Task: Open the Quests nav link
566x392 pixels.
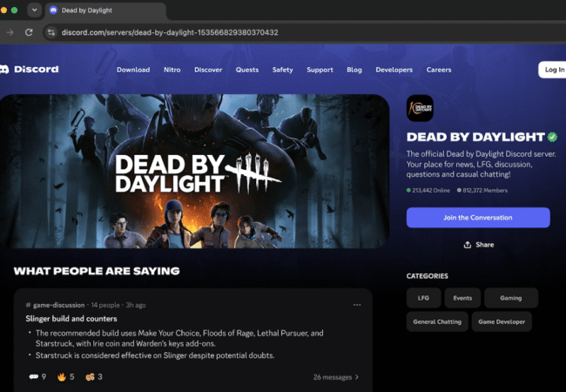Action: tap(247, 70)
